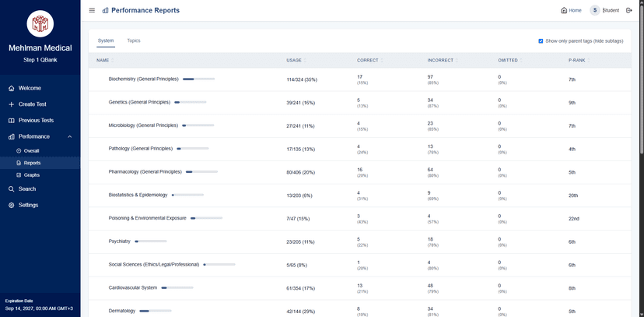
Task: Select the System tab
Action: pos(106,41)
